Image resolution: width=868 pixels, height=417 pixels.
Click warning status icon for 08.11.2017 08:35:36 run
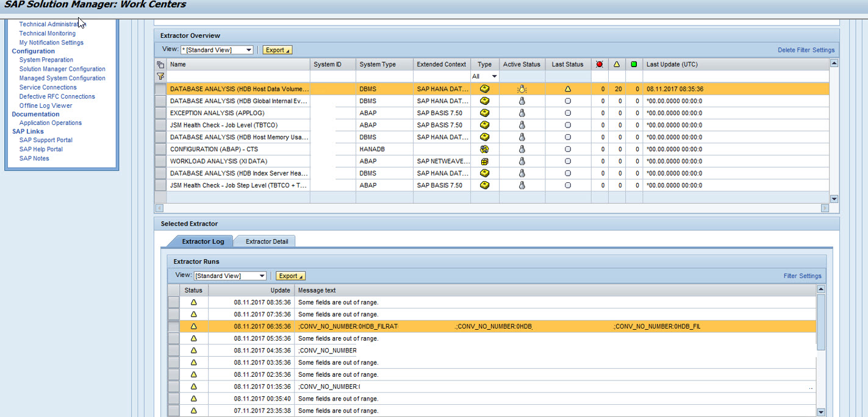click(193, 302)
